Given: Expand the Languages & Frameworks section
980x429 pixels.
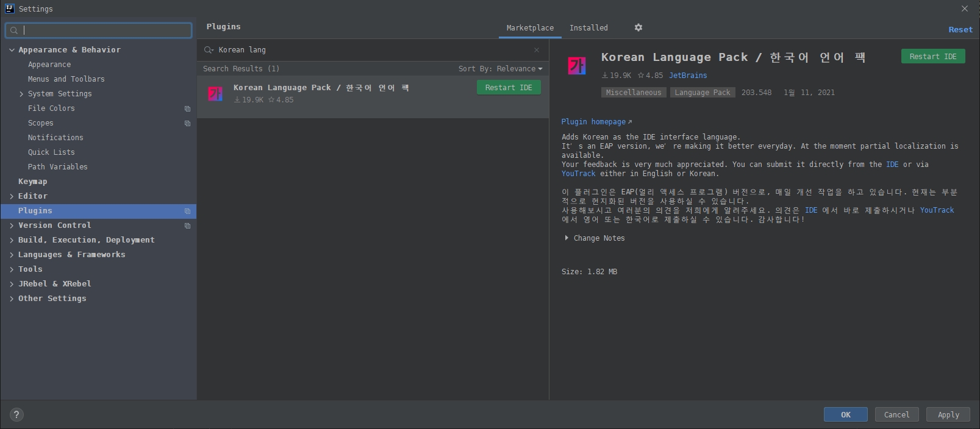Looking at the screenshot, I should (12, 255).
